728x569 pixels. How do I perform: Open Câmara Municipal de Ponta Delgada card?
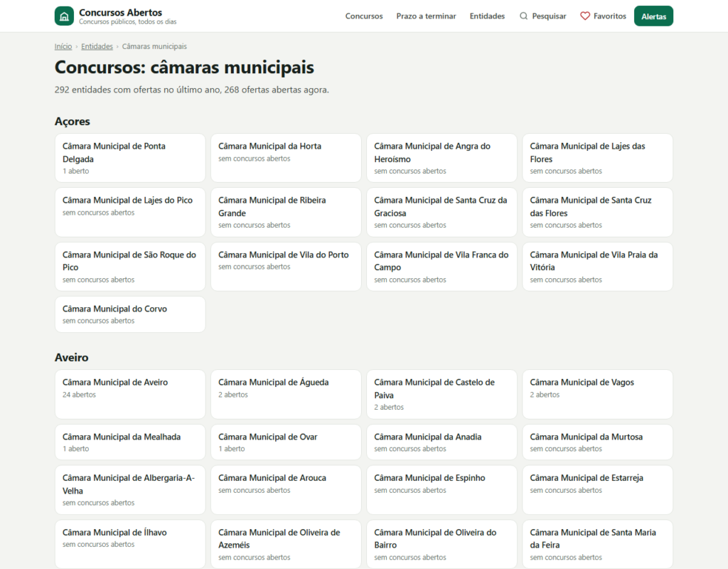(130, 158)
